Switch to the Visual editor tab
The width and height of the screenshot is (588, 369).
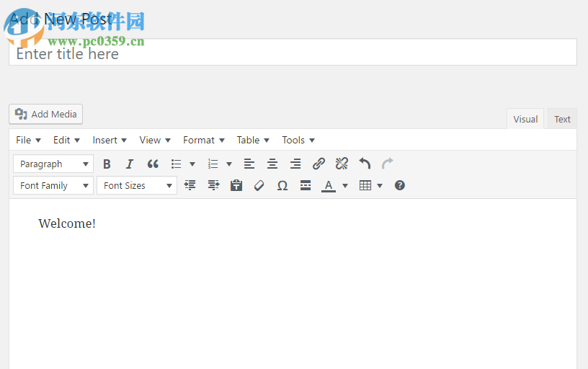pos(525,119)
